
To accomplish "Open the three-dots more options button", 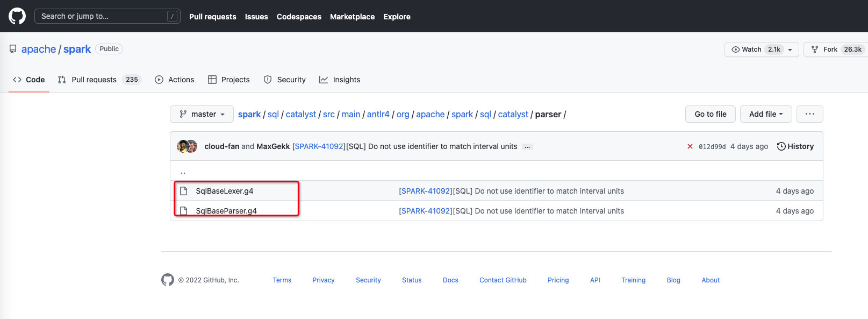I will 809,114.
